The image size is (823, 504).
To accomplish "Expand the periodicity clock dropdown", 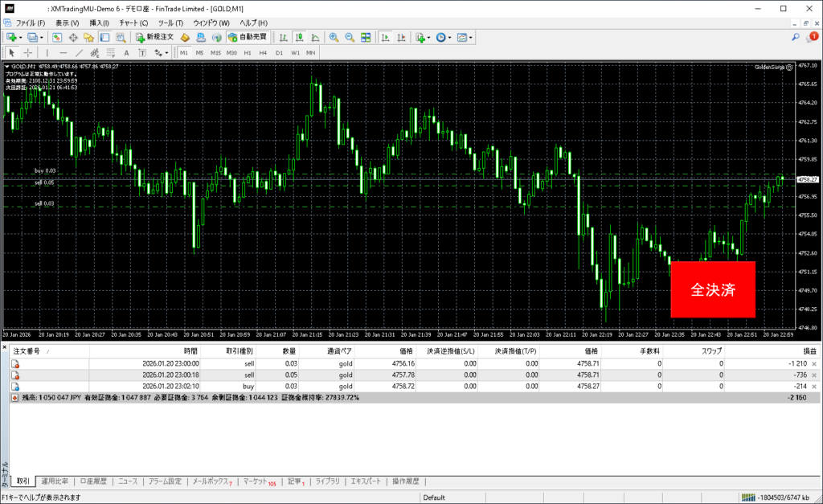I will (x=448, y=37).
